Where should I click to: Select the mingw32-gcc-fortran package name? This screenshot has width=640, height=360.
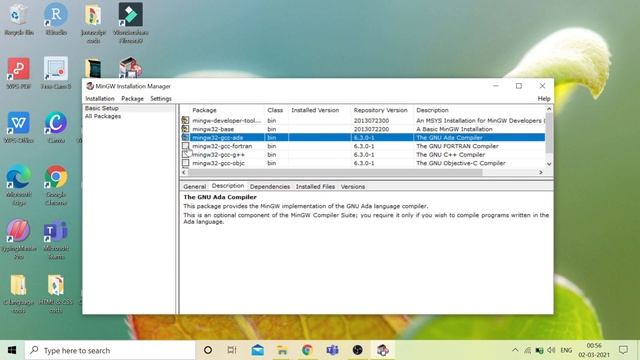[x=222, y=146]
